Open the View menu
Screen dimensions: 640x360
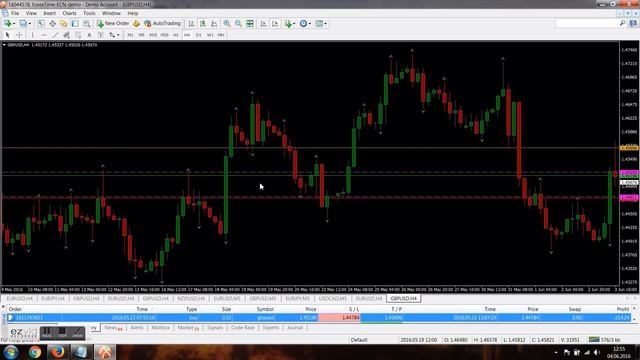click(x=31, y=13)
